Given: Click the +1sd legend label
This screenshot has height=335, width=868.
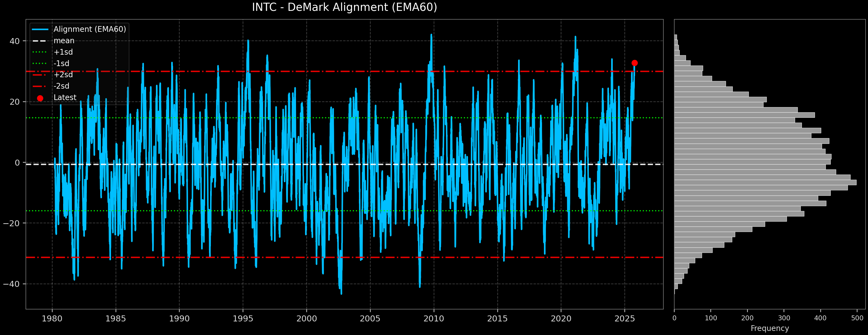Looking at the screenshot, I should (x=63, y=52).
